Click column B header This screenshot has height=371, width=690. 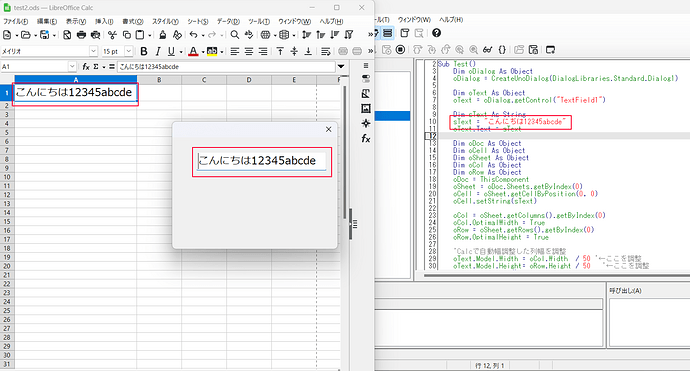point(159,80)
